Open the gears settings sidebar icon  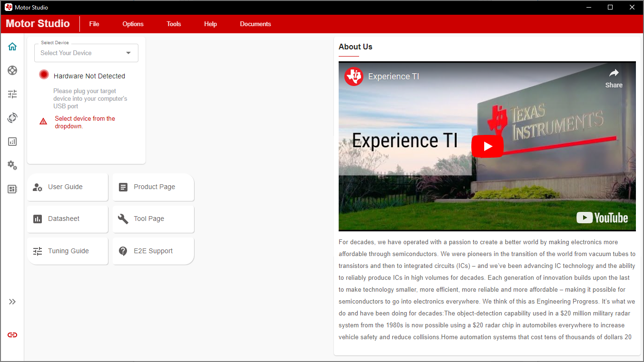(12, 165)
